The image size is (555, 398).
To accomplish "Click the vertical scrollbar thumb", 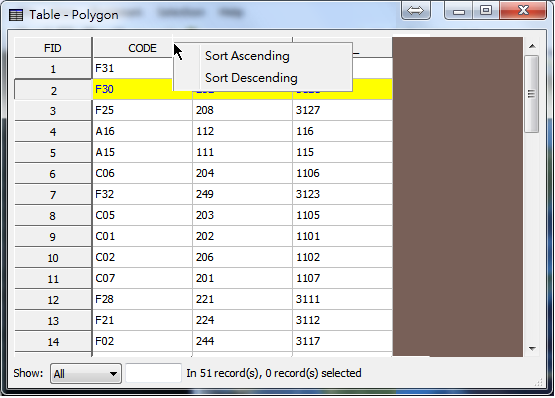I will click(531, 94).
